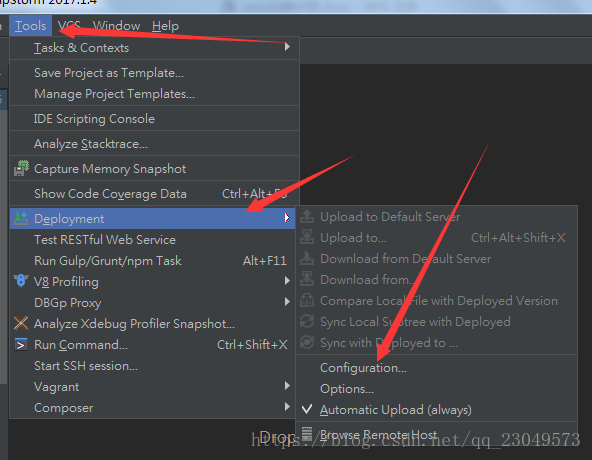
Task: Expand the Composer submenu arrow
Action: tap(287, 406)
